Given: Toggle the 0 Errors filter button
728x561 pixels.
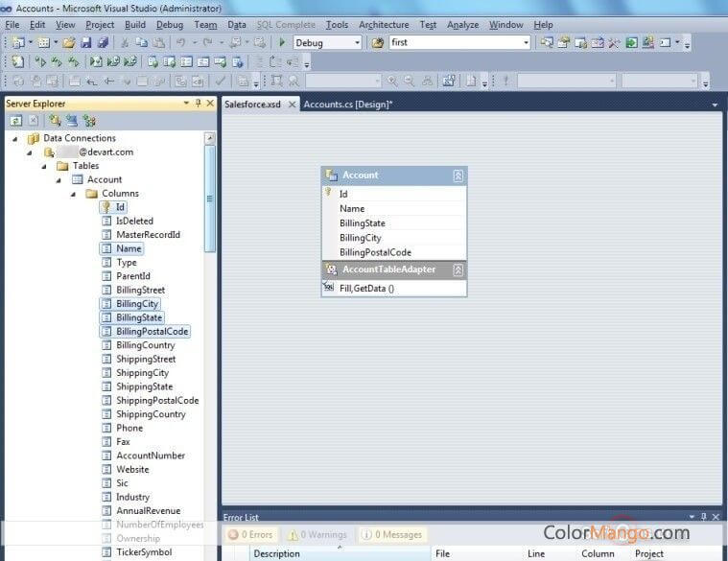Looking at the screenshot, I should pos(250,534).
